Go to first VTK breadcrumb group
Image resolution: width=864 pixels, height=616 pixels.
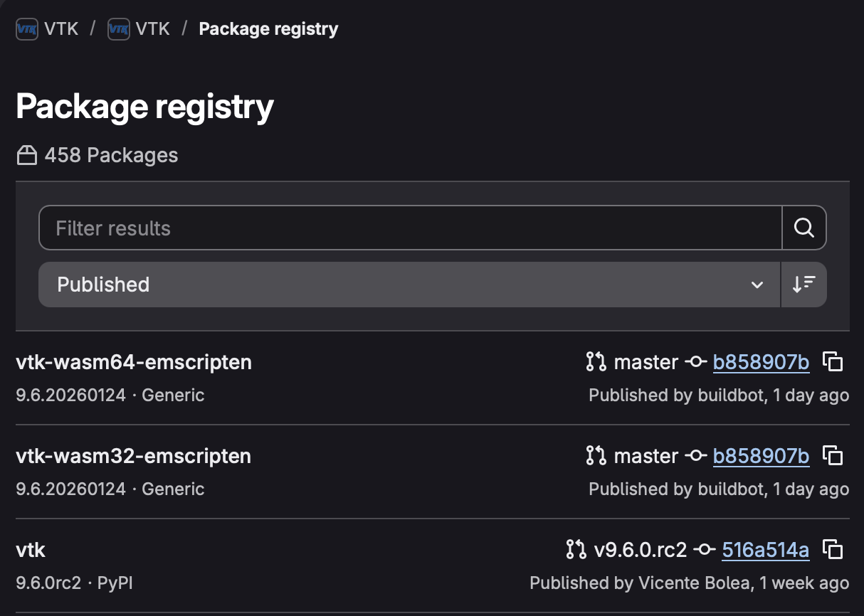[61, 29]
